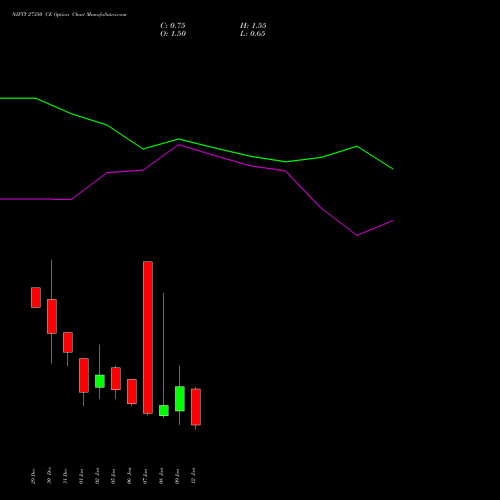Click the 02 Jan date label

click(97, 476)
